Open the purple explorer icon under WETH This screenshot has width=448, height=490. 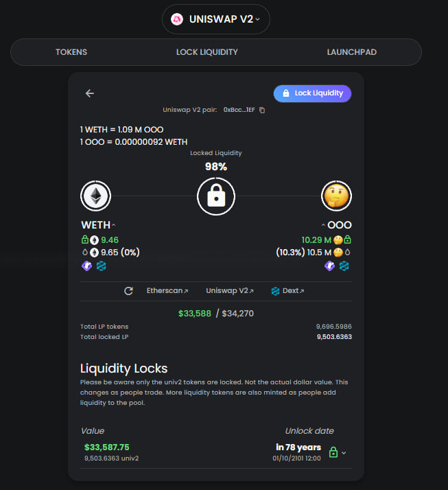87,266
